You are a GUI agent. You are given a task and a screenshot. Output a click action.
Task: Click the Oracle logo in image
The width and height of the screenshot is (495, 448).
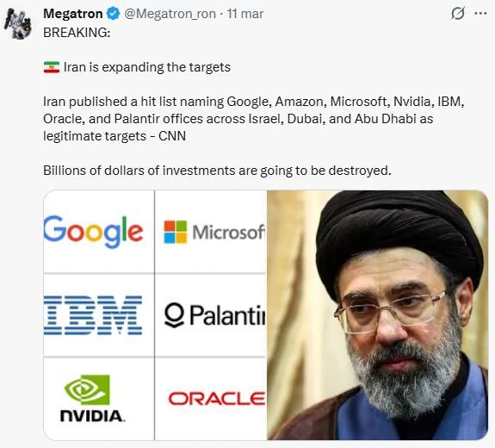[x=217, y=398]
